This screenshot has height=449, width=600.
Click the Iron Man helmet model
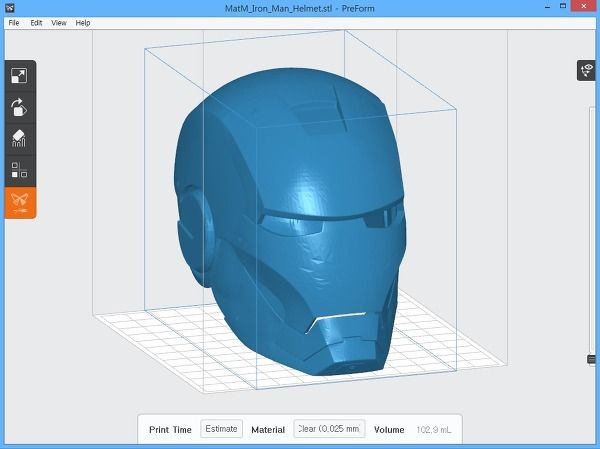(291, 222)
